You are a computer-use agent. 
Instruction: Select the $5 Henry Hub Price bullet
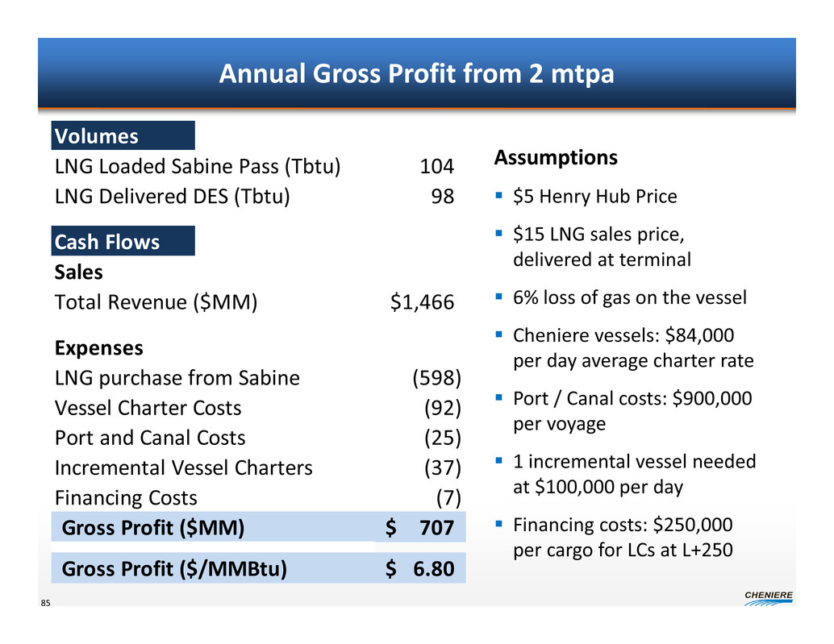pos(594,197)
